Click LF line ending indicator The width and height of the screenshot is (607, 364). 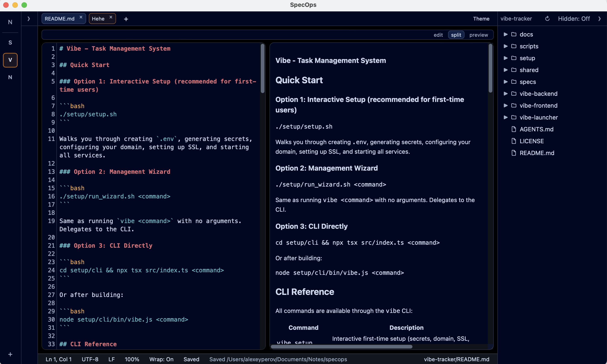(x=111, y=359)
